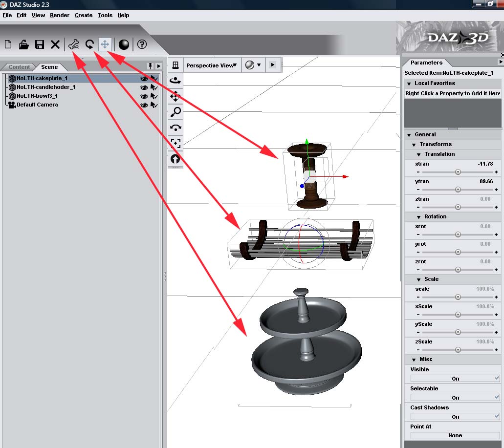The image size is (504, 448).
Task: Open the View menu
Action: point(38,16)
